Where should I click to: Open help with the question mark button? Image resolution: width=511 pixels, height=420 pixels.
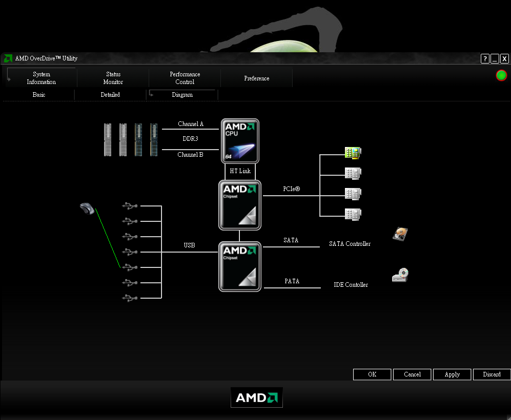(x=485, y=58)
